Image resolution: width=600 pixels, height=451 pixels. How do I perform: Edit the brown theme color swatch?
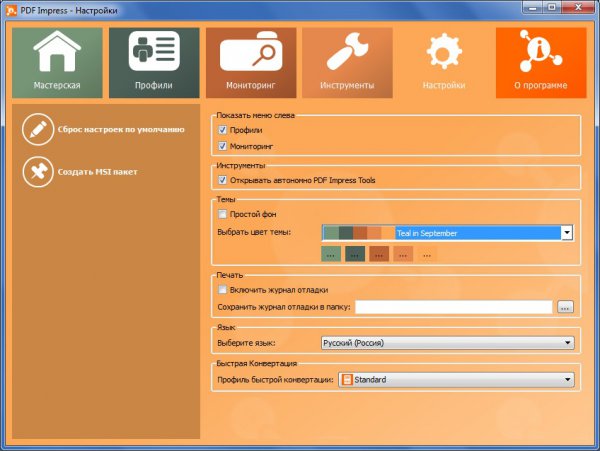pyautogui.click(x=379, y=254)
